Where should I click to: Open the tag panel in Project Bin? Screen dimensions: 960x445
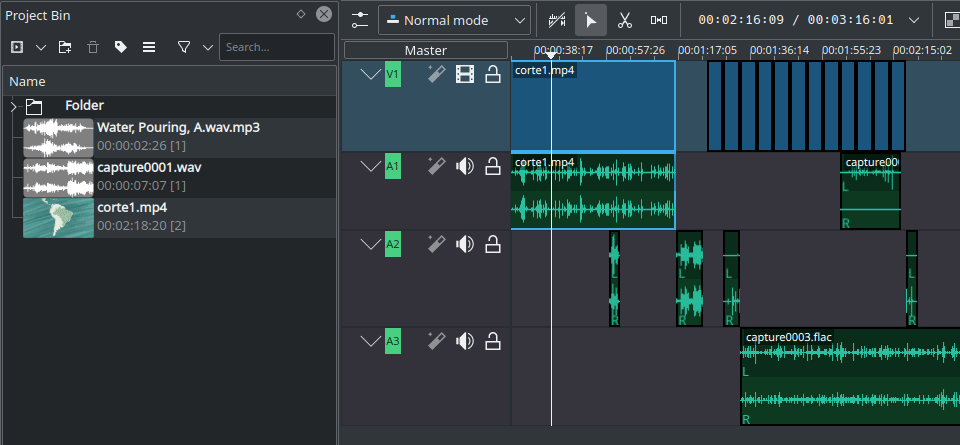point(120,47)
